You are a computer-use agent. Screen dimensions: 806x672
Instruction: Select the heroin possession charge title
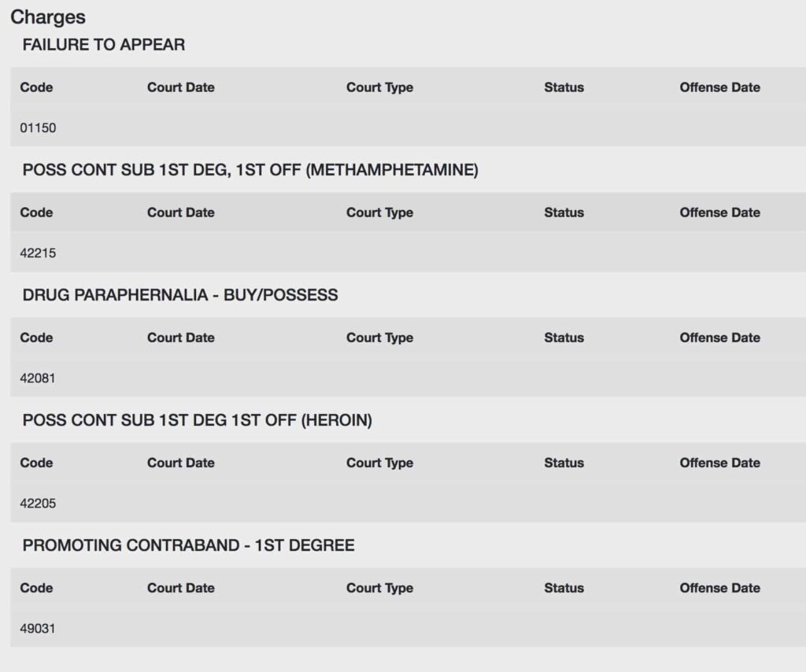tap(197, 419)
